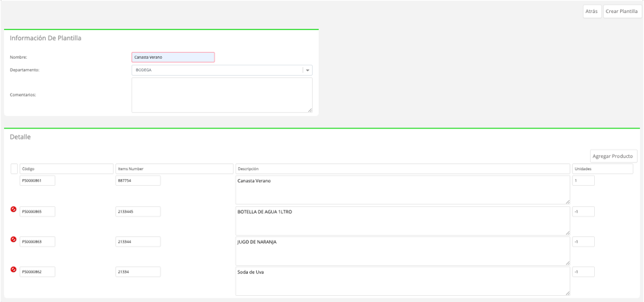Screen dimensions: 644x302
Task: Click the item number field 2133445
Action: (x=138, y=212)
